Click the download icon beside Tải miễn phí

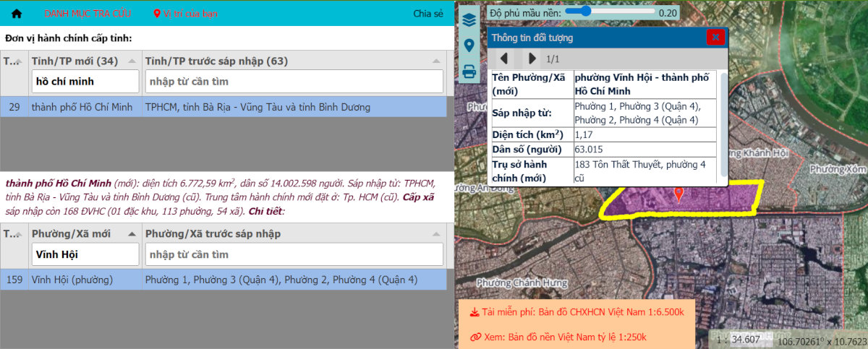click(x=475, y=312)
